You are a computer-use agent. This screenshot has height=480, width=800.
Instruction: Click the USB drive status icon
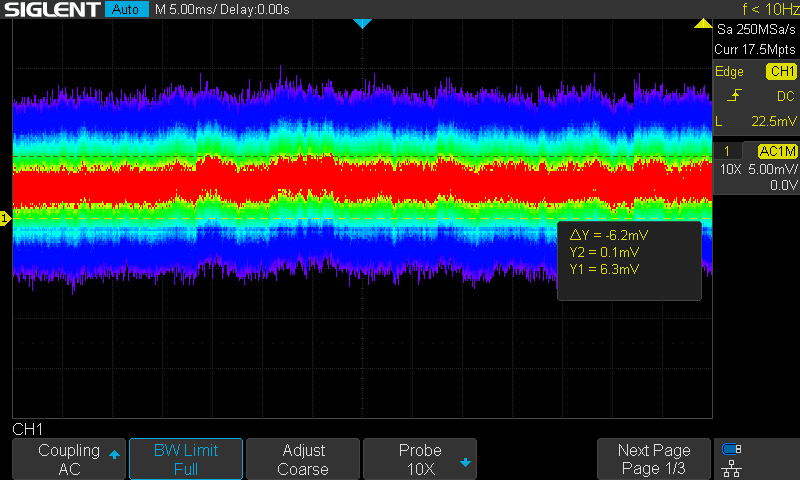point(732,449)
